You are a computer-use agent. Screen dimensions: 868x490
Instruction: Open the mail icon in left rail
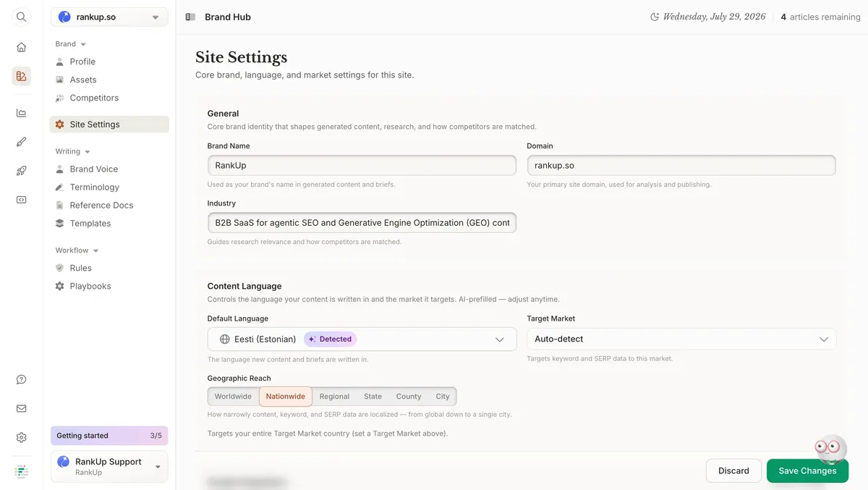click(21, 408)
